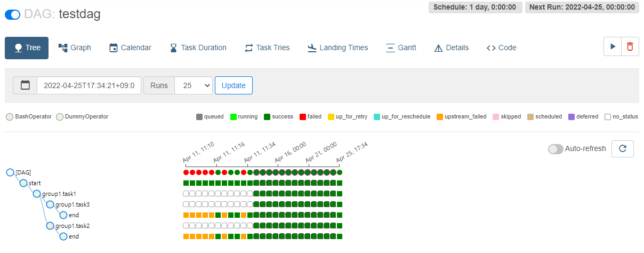Open the Tree view tab
The image size is (644, 253).
[27, 48]
